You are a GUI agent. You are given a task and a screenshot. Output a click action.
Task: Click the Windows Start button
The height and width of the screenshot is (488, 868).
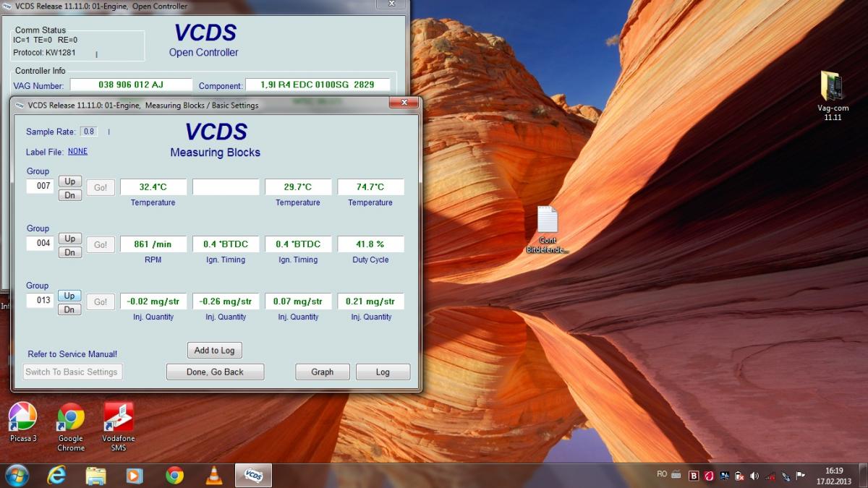(x=17, y=475)
